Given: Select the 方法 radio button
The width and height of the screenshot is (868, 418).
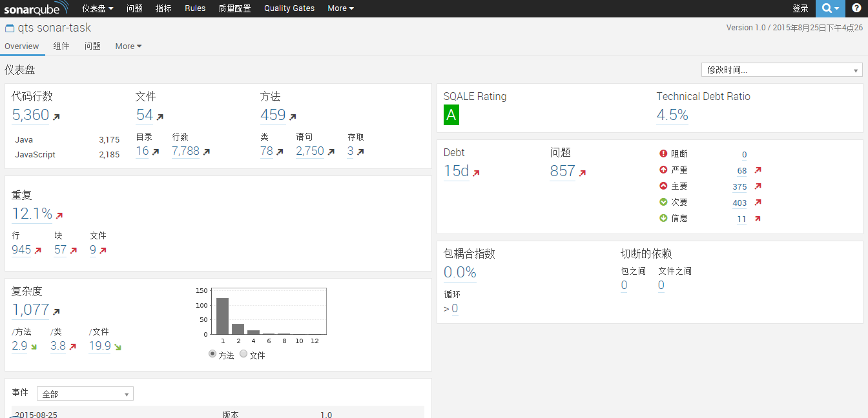Looking at the screenshot, I should (x=212, y=354).
